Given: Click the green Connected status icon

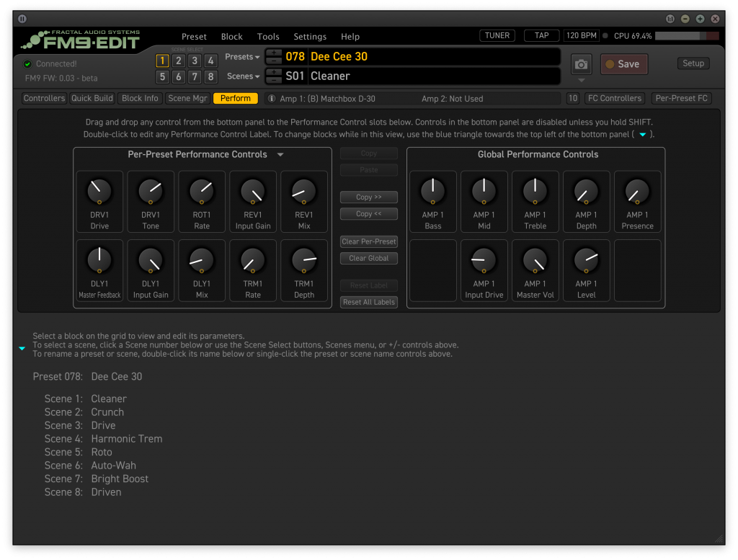Looking at the screenshot, I should (28, 64).
